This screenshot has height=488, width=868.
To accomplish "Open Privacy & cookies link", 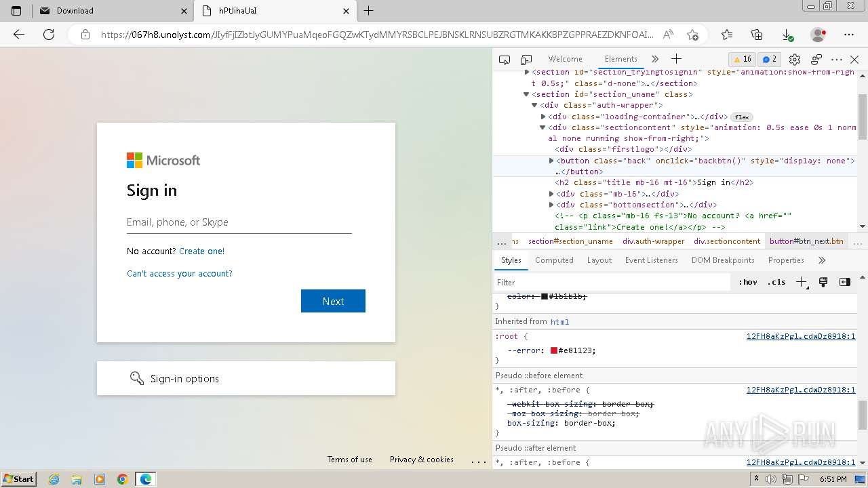I will [x=422, y=460].
